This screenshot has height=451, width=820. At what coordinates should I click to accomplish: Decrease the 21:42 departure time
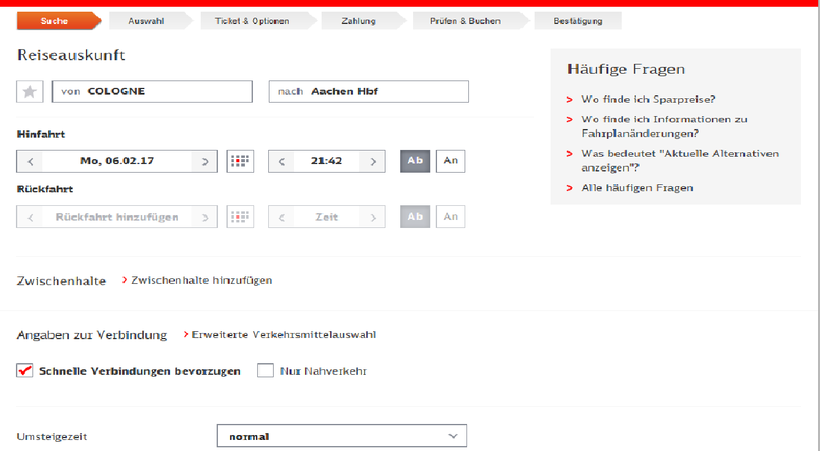pos(283,161)
